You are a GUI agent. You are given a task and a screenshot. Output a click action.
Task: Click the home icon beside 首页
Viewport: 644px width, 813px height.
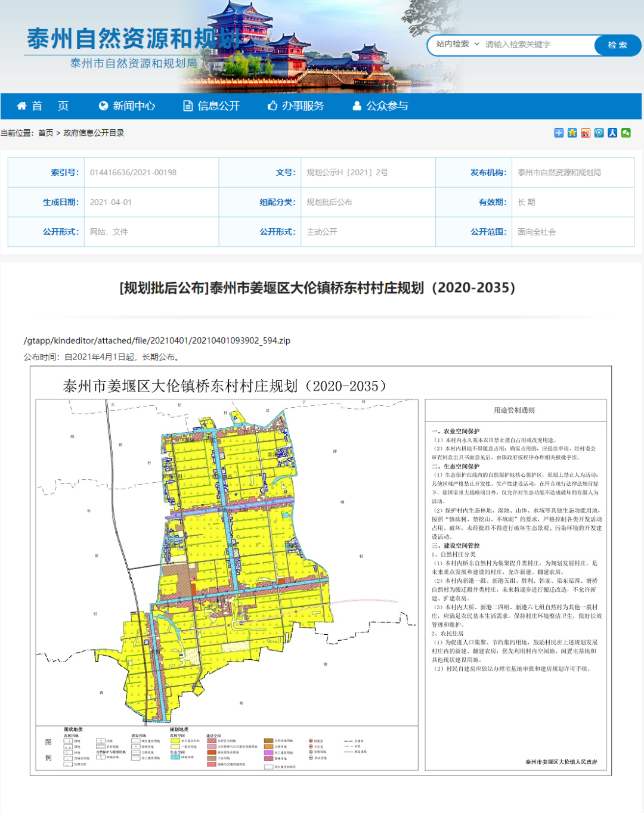pyautogui.click(x=22, y=106)
